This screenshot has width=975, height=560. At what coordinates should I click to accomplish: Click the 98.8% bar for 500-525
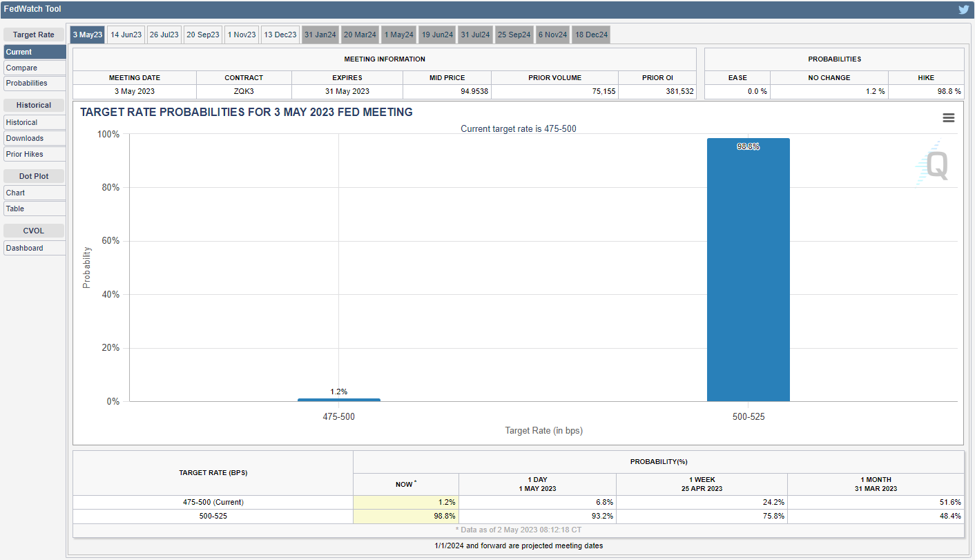(748, 269)
